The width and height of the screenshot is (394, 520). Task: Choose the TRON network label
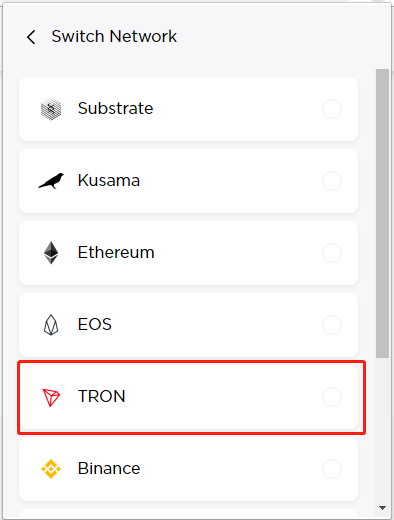[102, 396]
